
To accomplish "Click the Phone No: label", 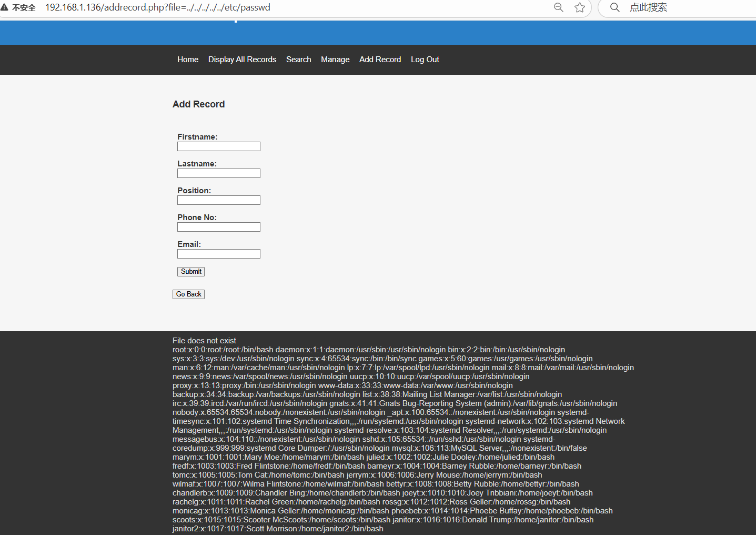I will (x=197, y=217).
